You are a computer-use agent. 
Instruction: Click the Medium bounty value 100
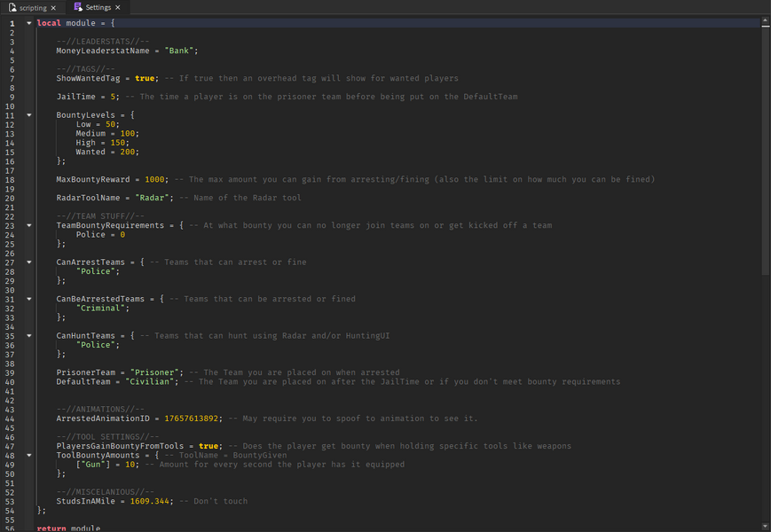point(128,134)
